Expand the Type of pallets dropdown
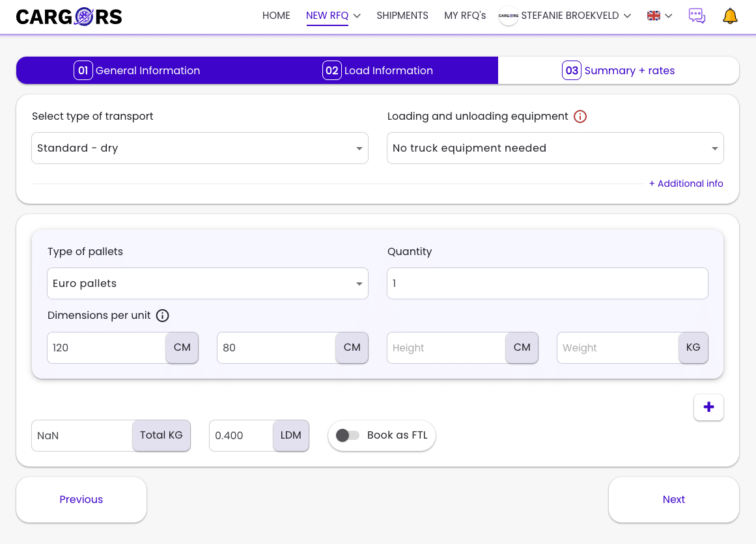 207,284
